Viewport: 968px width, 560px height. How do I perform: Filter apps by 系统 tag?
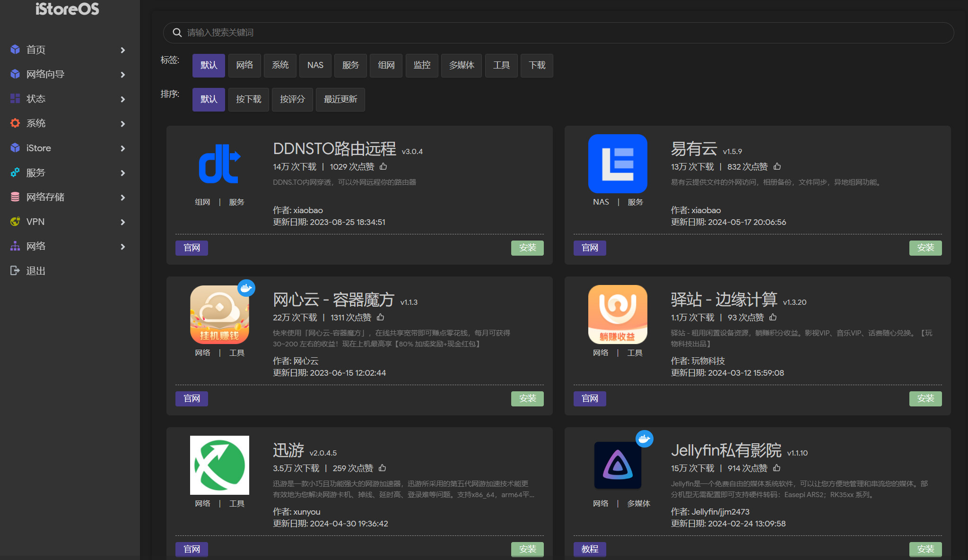pyautogui.click(x=280, y=65)
